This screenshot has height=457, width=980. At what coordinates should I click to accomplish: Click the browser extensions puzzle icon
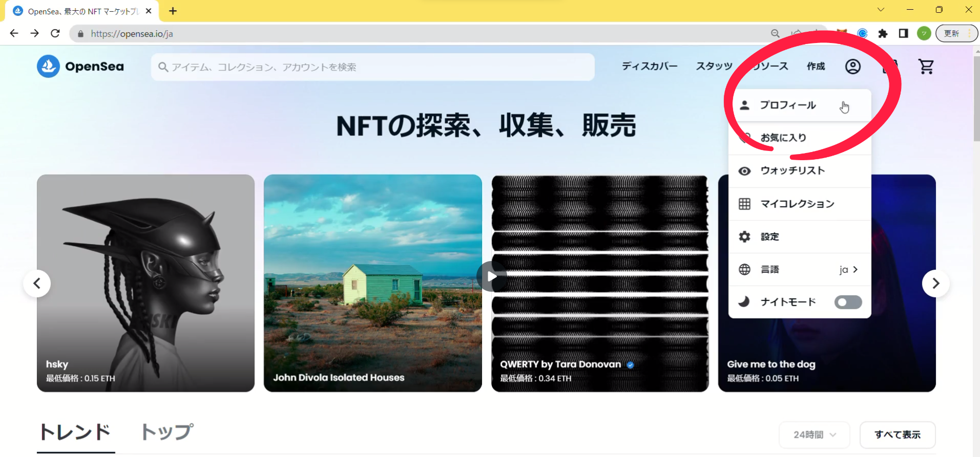click(x=883, y=34)
